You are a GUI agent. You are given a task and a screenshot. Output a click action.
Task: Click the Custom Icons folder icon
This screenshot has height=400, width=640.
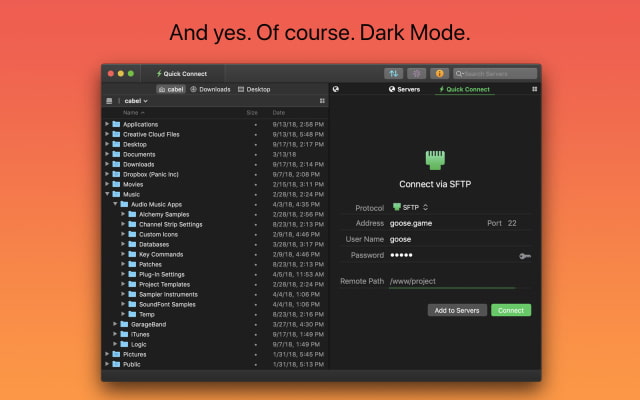[x=132, y=234]
